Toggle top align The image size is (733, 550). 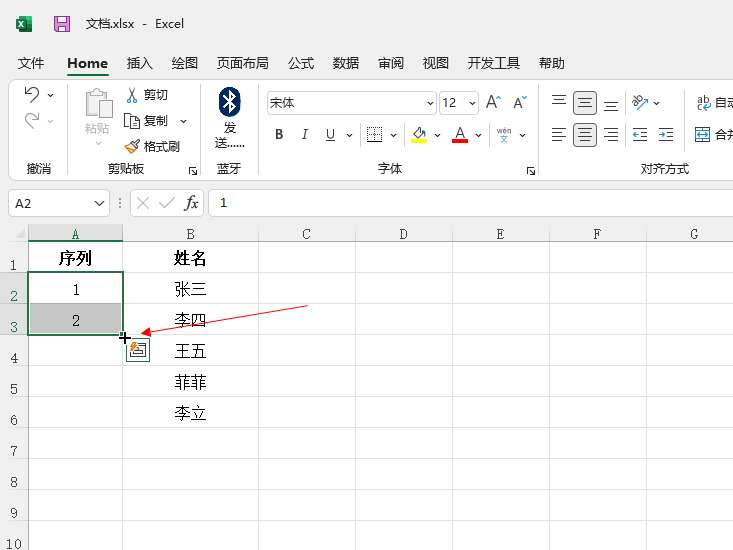559,102
